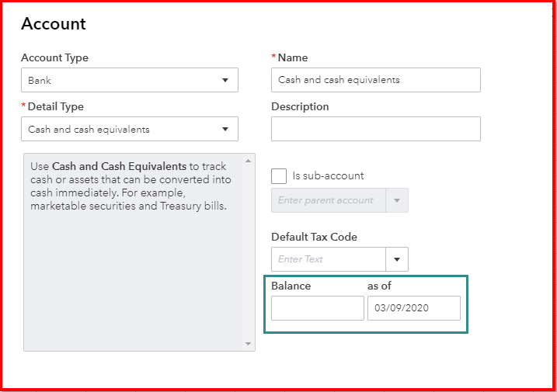557x392 pixels.
Task: Click the as of date field
Action: (x=413, y=308)
